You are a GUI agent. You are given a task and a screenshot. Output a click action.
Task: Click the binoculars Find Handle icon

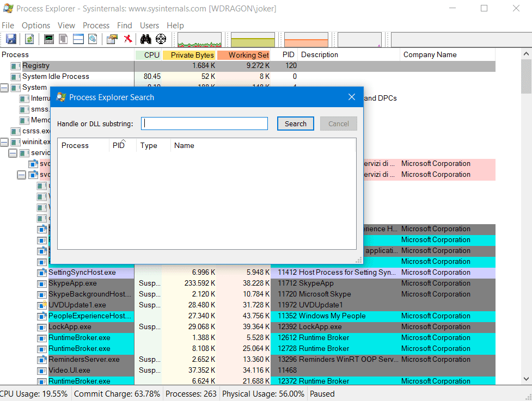pyautogui.click(x=145, y=39)
